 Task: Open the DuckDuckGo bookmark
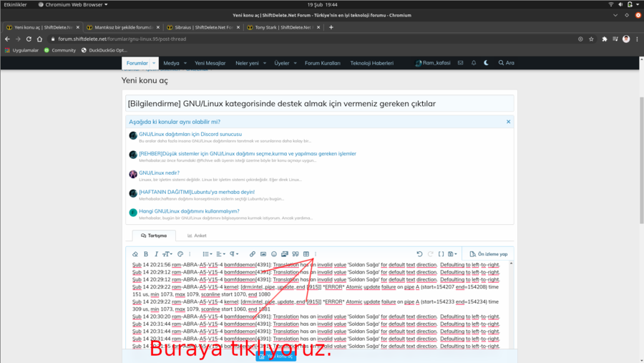104,50
